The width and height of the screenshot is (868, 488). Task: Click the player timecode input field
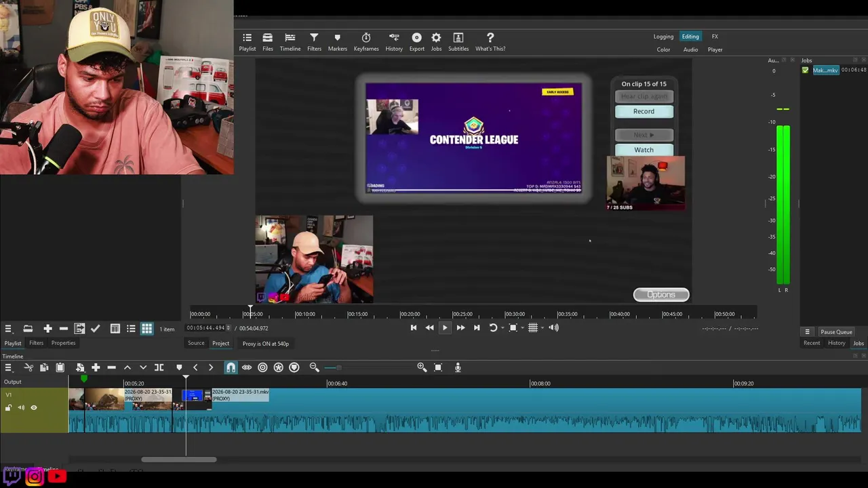click(x=205, y=328)
